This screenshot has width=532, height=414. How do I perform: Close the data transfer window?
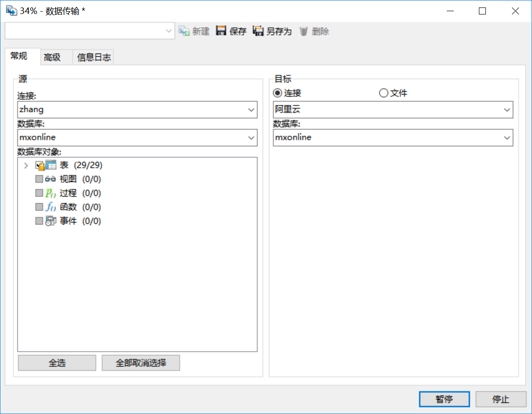(x=515, y=11)
